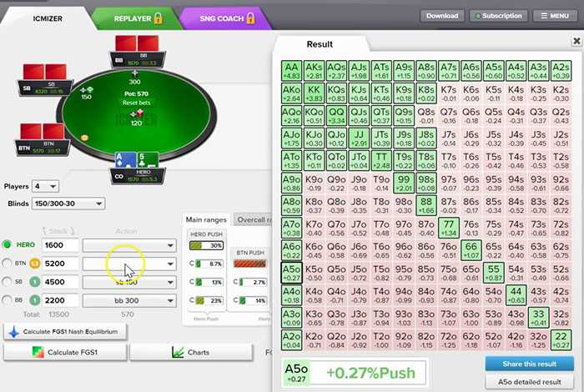
Task: Click the Calculate FGS1 button
Action: 65,352
